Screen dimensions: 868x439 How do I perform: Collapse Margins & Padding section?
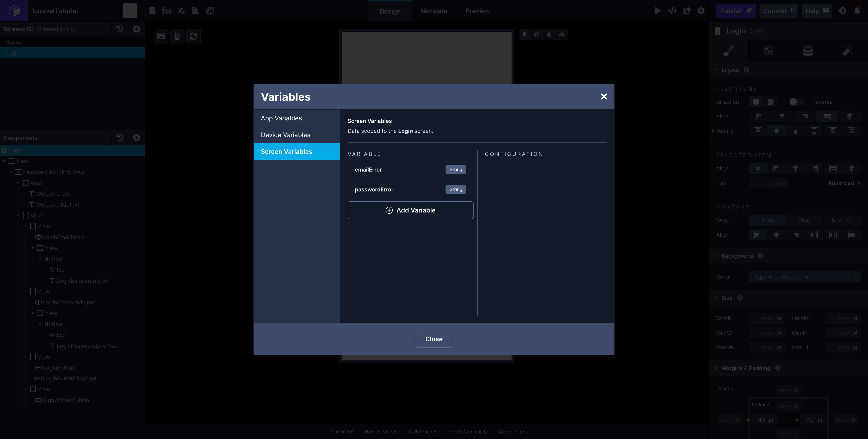click(715, 368)
